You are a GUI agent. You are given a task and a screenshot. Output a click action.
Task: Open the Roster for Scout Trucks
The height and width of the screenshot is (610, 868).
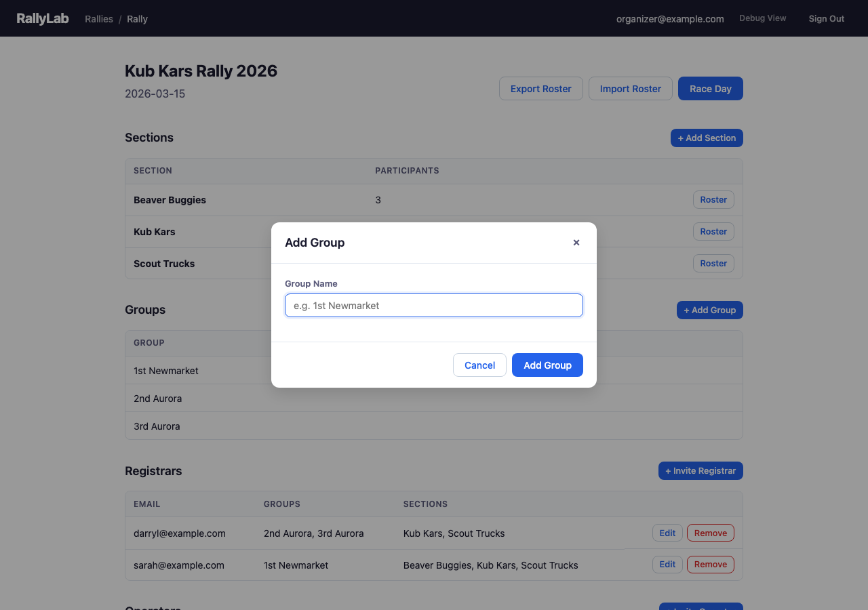click(713, 263)
